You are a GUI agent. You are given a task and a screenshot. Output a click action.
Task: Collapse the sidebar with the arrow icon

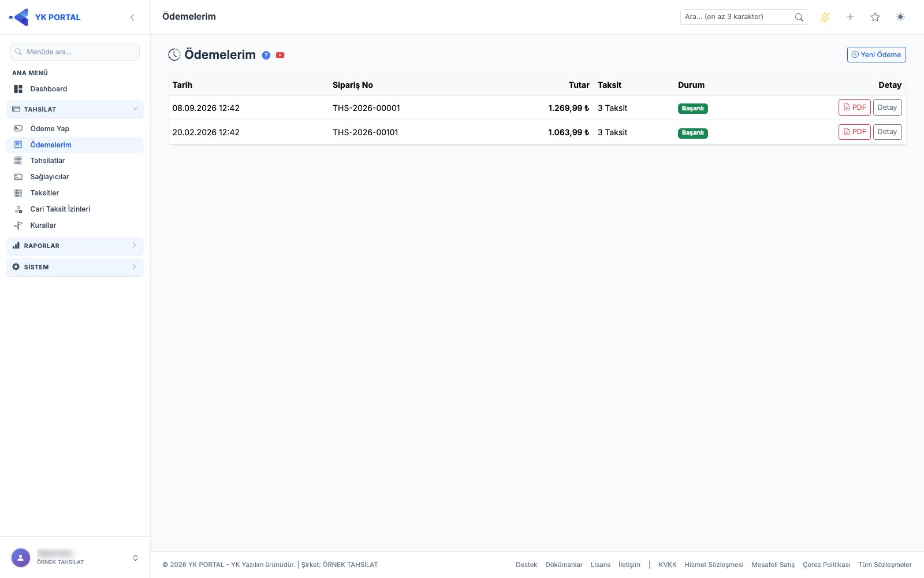coord(132,17)
